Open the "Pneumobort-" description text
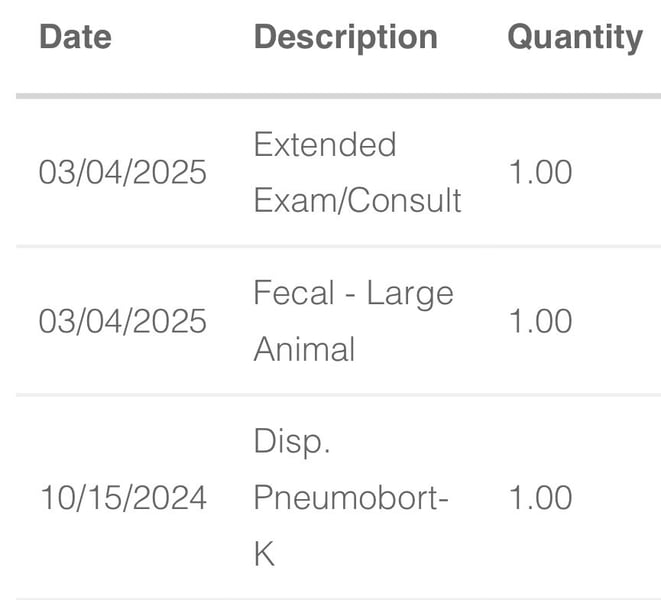661x600 pixels. pyautogui.click(x=350, y=498)
